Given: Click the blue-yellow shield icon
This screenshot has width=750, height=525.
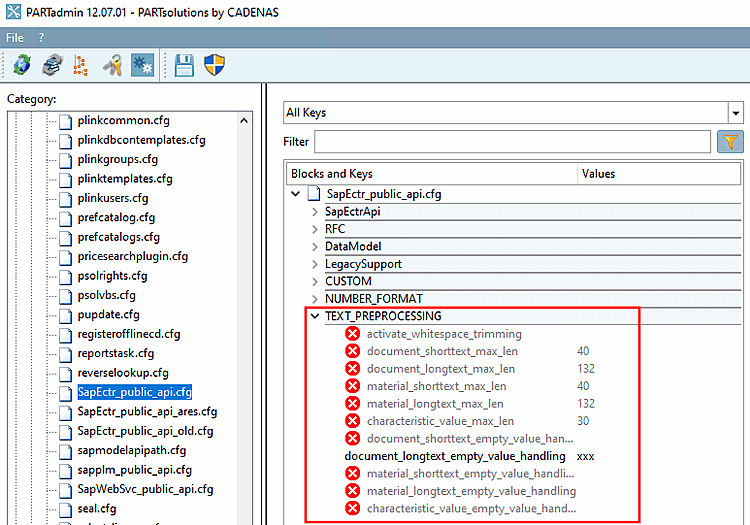Looking at the screenshot, I should click(x=214, y=65).
